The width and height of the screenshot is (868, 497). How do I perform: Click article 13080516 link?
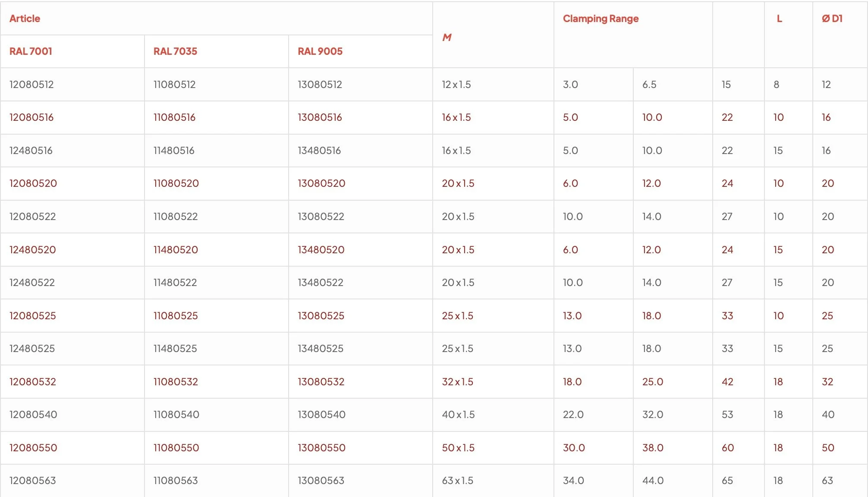tap(320, 117)
